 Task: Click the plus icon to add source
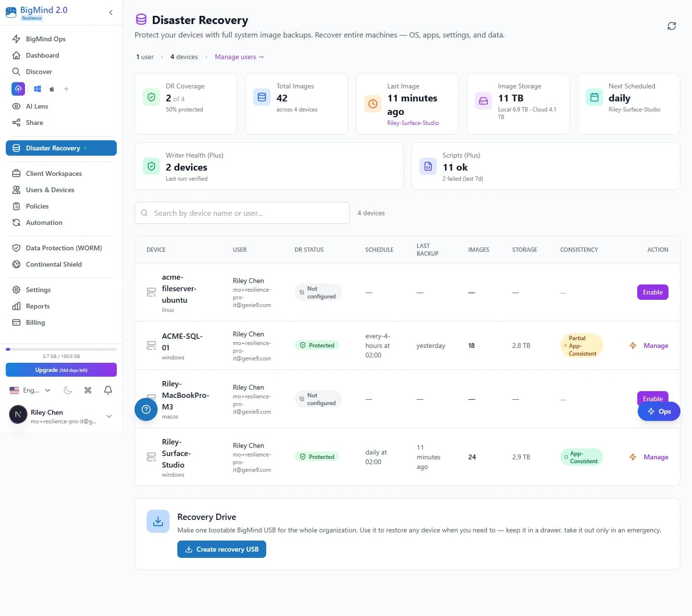point(66,89)
